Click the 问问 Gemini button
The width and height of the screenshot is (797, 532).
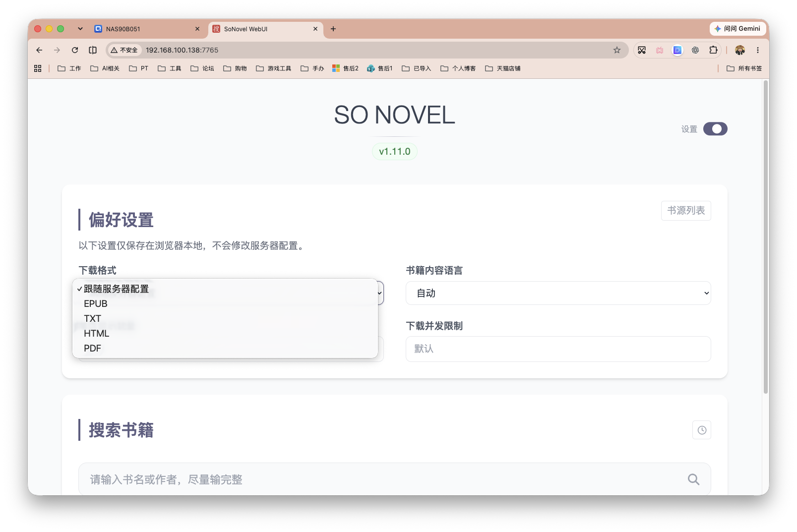737,29
